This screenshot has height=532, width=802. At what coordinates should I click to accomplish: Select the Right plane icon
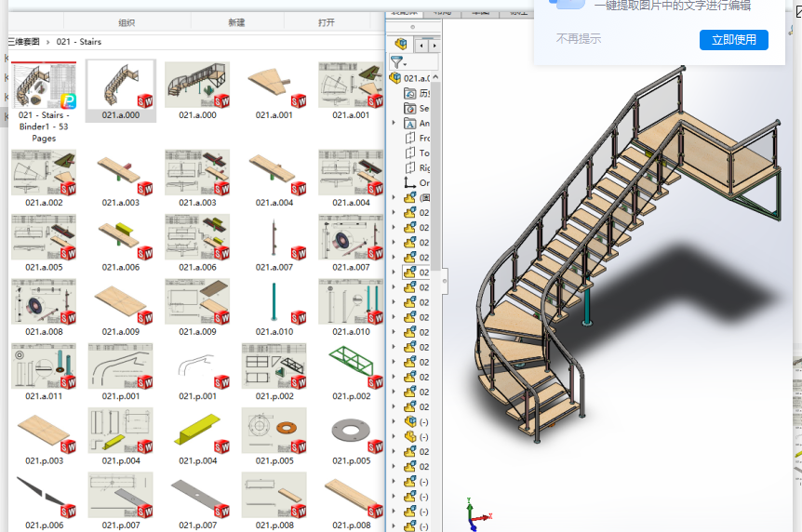[x=409, y=167]
